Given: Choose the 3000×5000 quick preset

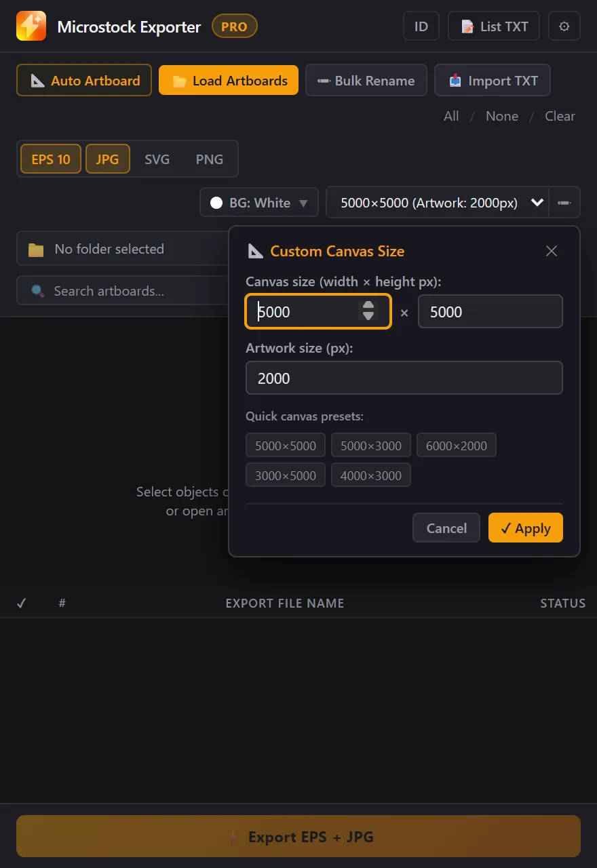Looking at the screenshot, I should (286, 475).
